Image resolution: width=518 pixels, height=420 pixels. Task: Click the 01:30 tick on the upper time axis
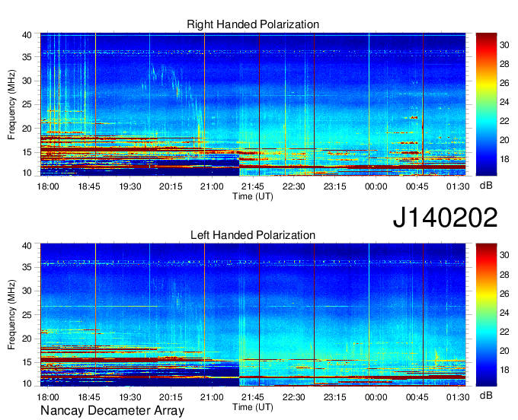tap(458, 186)
